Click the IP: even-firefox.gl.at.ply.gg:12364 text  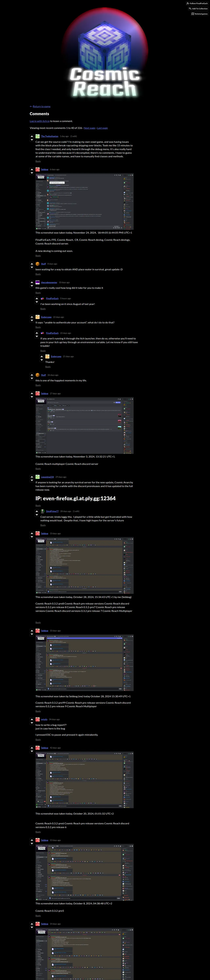[x=75, y=498]
